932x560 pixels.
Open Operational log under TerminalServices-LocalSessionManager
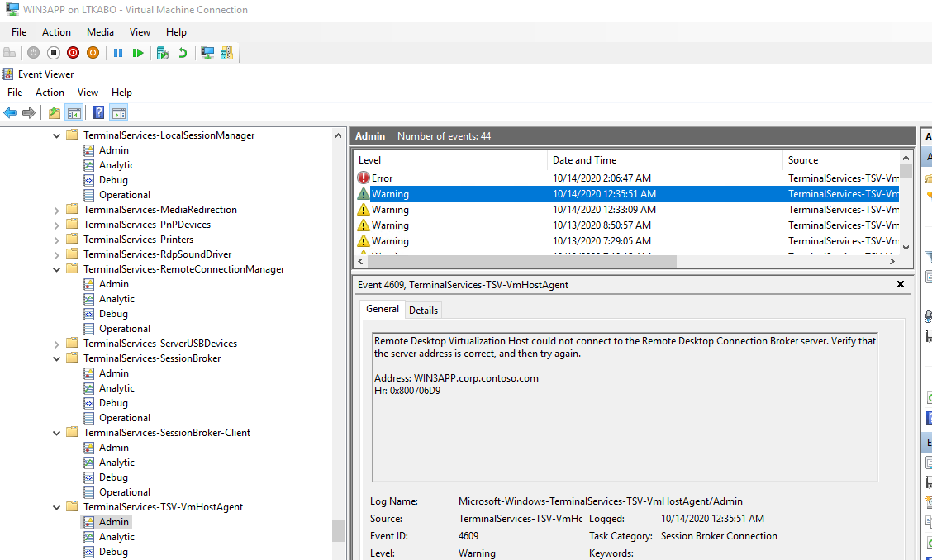tap(124, 195)
